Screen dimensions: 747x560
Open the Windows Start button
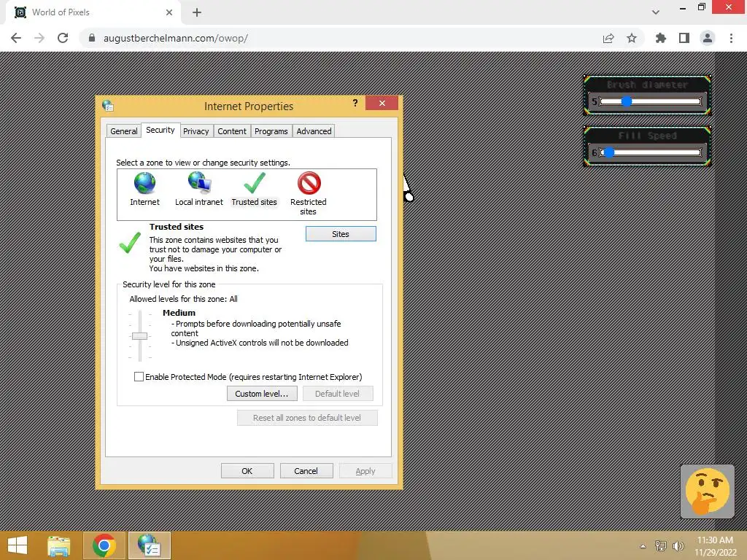tap(18, 545)
